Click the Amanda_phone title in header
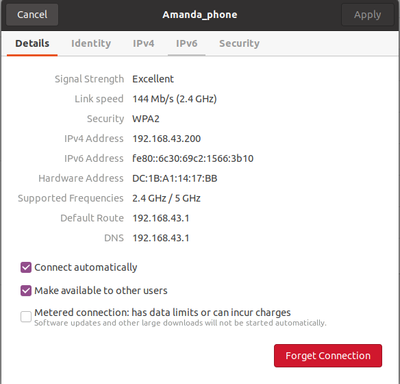The image size is (400, 384). click(200, 15)
